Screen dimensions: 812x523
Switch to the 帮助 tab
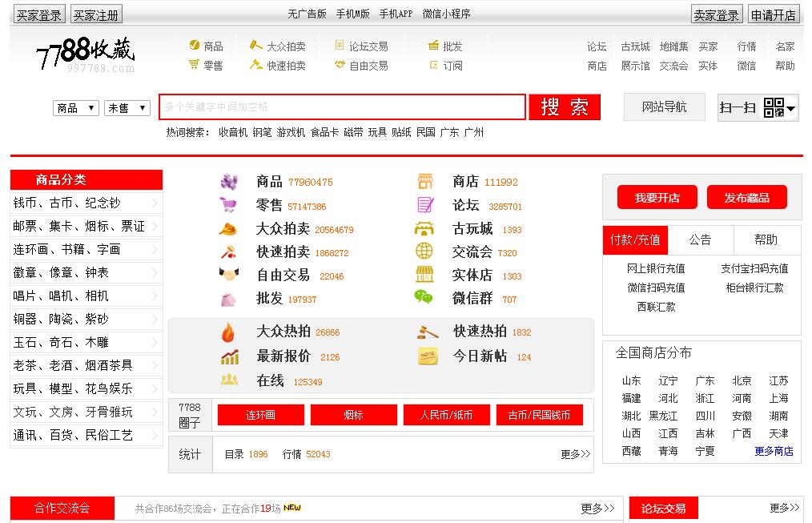(766, 240)
